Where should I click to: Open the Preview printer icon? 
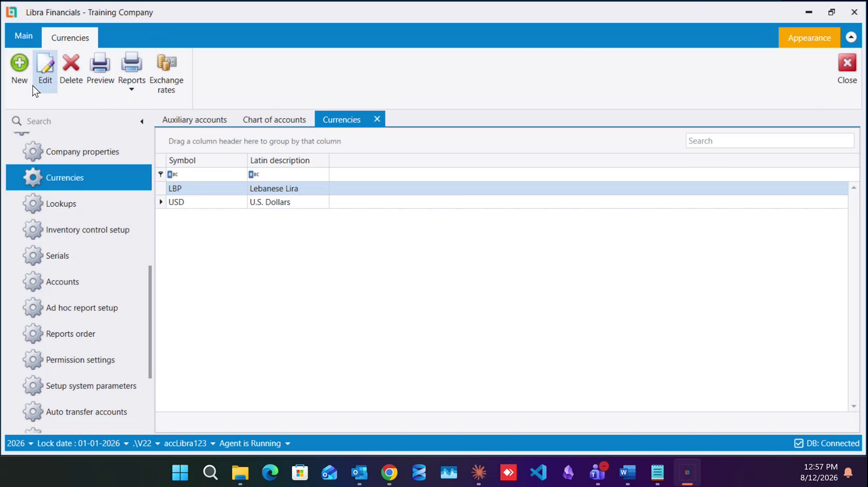pyautogui.click(x=100, y=63)
